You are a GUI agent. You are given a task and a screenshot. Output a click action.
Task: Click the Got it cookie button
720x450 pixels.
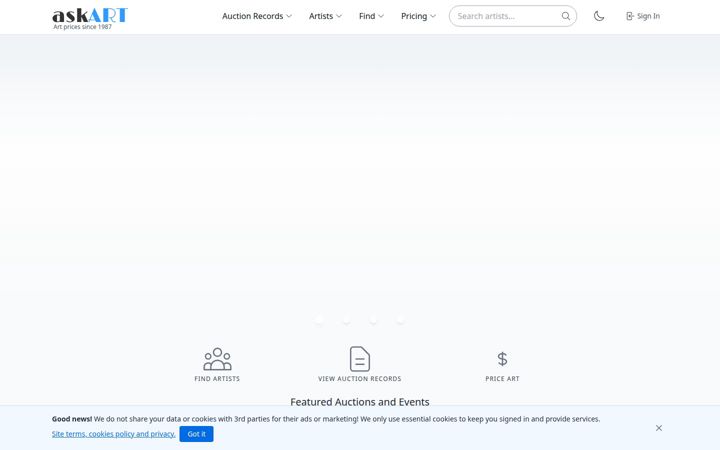197,434
